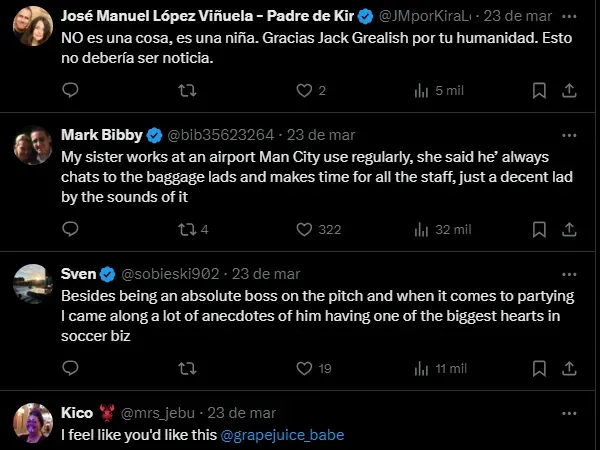600x450 pixels.
Task: Bookmark Mark Bibby's tweet
Action: click(538, 229)
